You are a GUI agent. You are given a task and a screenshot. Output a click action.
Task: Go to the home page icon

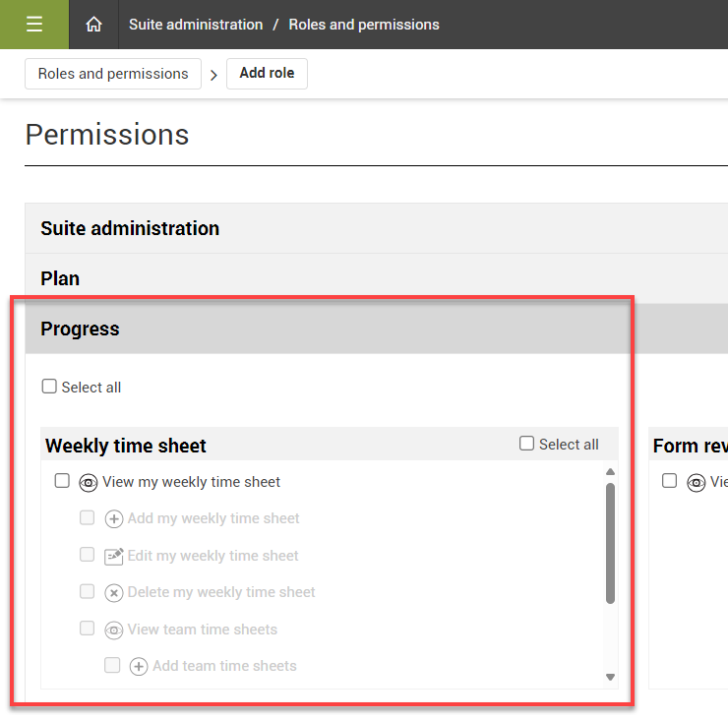coord(94,25)
